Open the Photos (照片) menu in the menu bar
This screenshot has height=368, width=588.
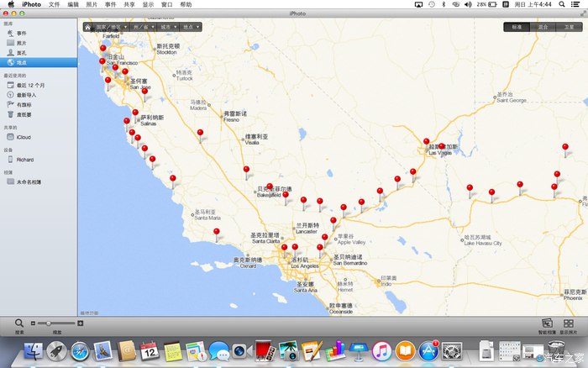[91, 4]
